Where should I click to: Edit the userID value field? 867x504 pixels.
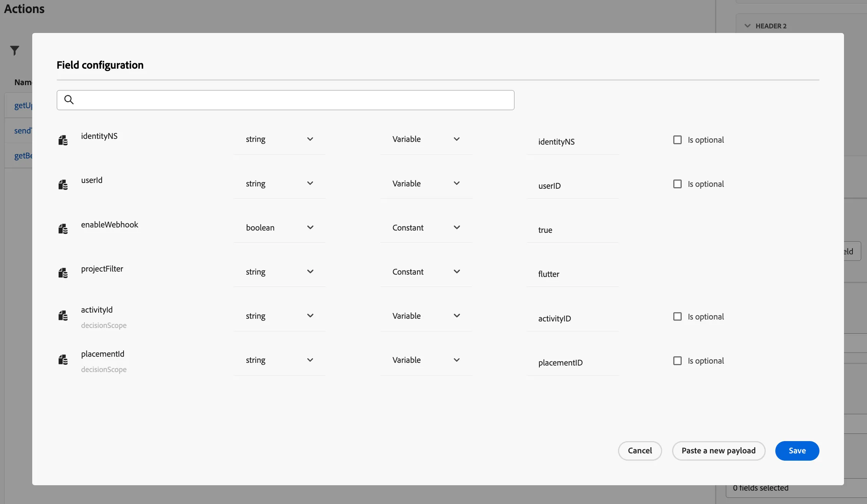(573, 186)
